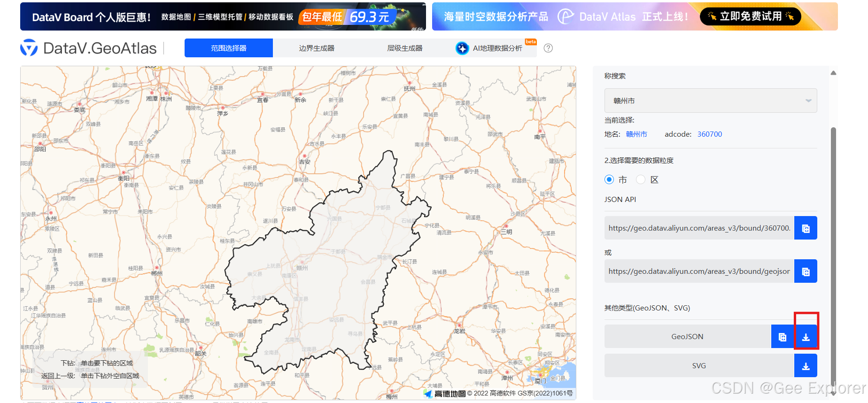Click the SVG label field
The image size is (868, 403).
point(699,366)
